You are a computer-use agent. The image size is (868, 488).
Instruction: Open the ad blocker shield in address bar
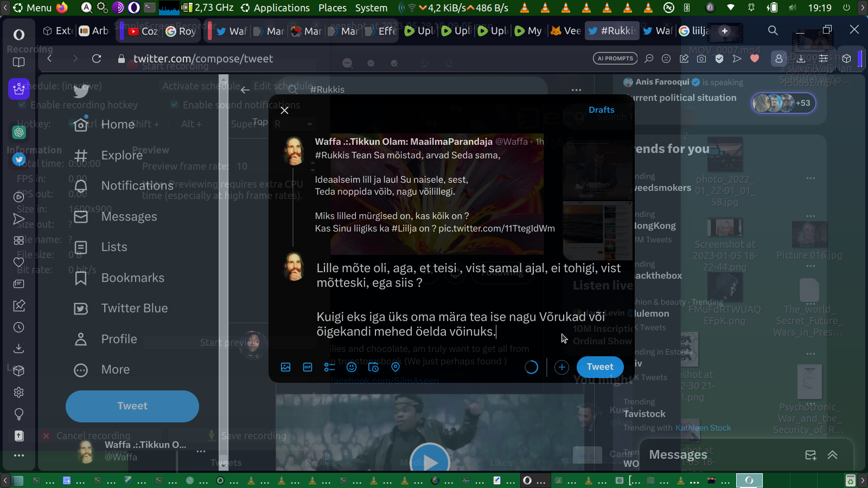(x=719, y=59)
